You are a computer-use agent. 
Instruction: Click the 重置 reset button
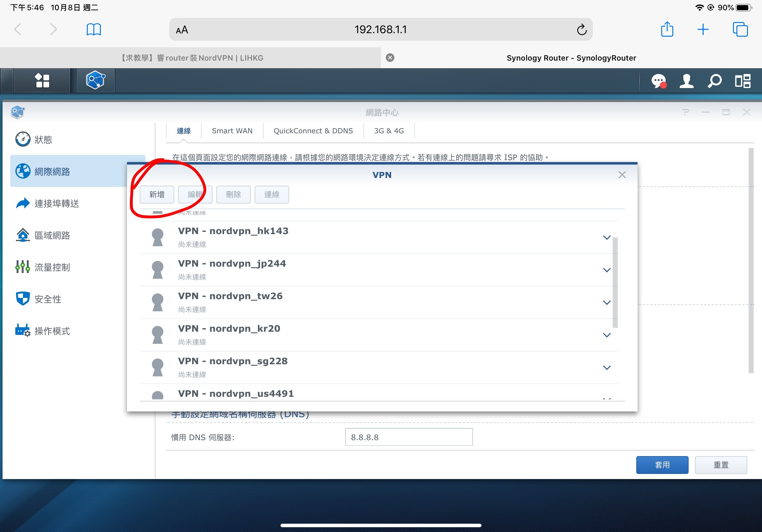click(x=721, y=465)
